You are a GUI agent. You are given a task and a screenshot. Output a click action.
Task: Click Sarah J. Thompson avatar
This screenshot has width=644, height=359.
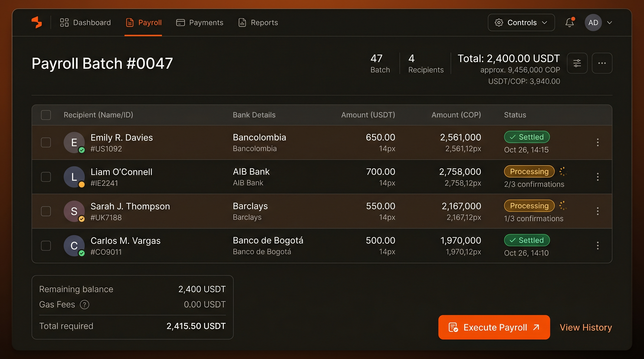[74, 211]
